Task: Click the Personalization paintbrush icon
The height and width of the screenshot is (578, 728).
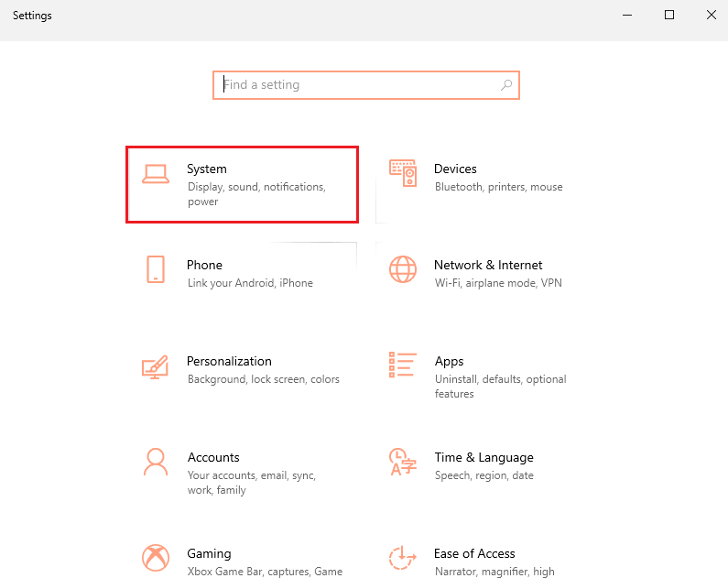Action: click(155, 367)
